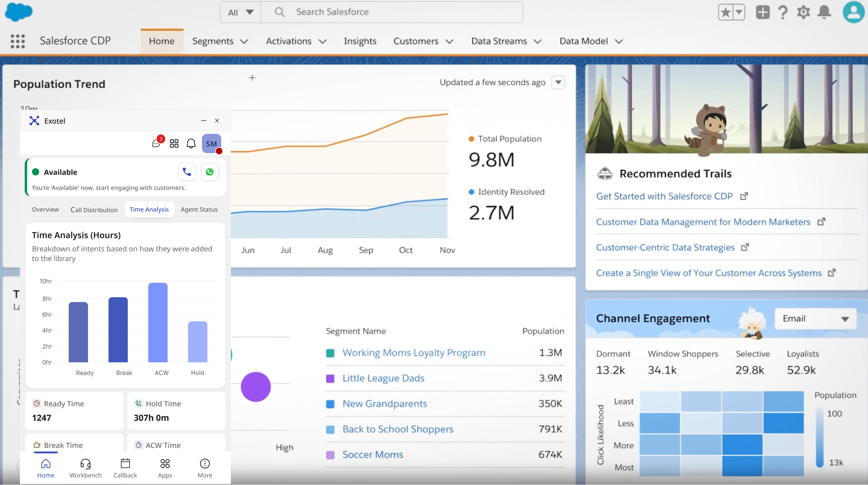The width and height of the screenshot is (868, 485).
Task: Expand the Segments tab chevron
Action: (x=244, y=42)
